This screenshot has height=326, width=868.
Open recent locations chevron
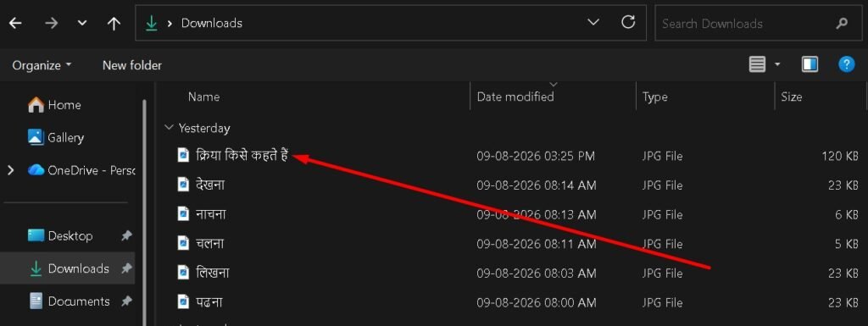point(82,24)
